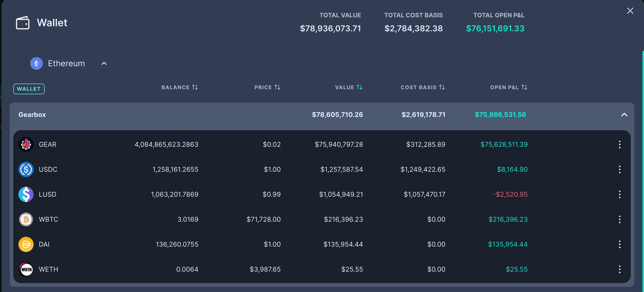Screen dimensions: 644x292
Task: Select the LUSD token icon
Action: [x=26, y=194]
